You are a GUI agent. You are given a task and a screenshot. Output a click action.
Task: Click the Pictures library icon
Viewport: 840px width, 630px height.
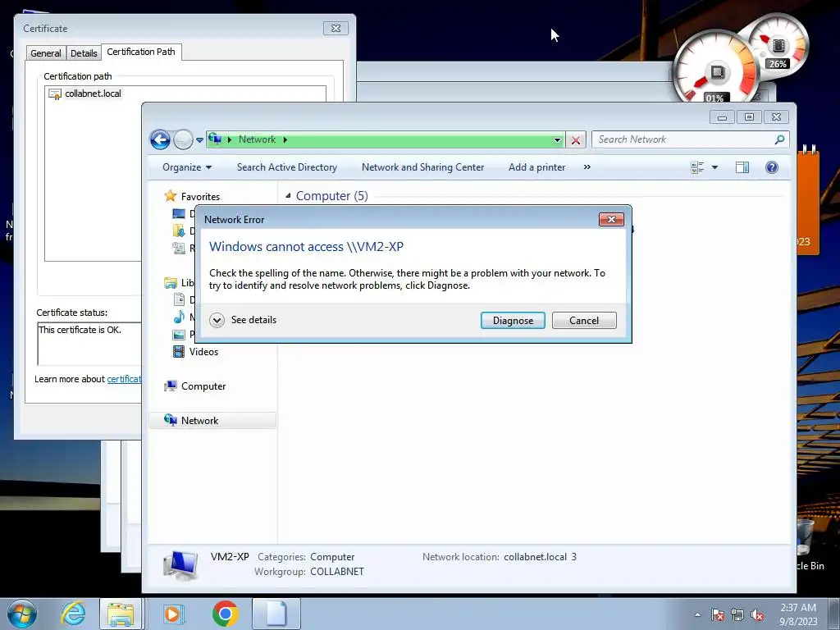(x=179, y=335)
